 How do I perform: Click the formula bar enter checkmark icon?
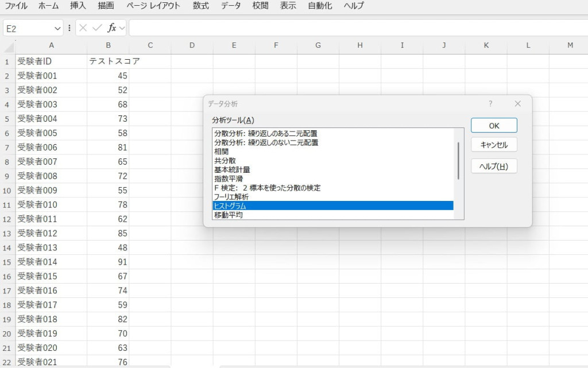(x=97, y=28)
